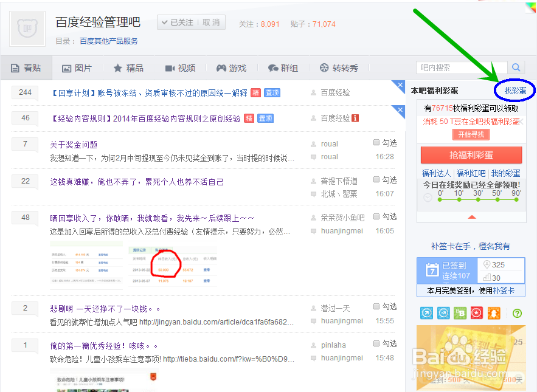Viewport: 537px width, 392px height.
Task: Switch to 看贴 tab
Action: tap(26, 68)
